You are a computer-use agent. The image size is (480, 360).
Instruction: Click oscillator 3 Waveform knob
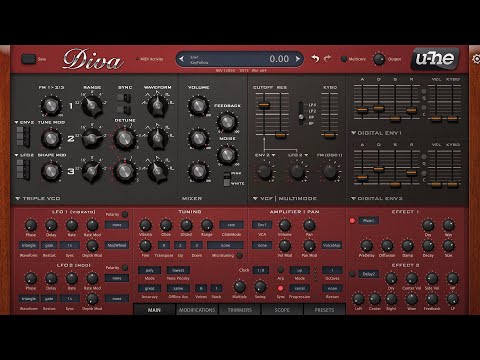(157, 171)
